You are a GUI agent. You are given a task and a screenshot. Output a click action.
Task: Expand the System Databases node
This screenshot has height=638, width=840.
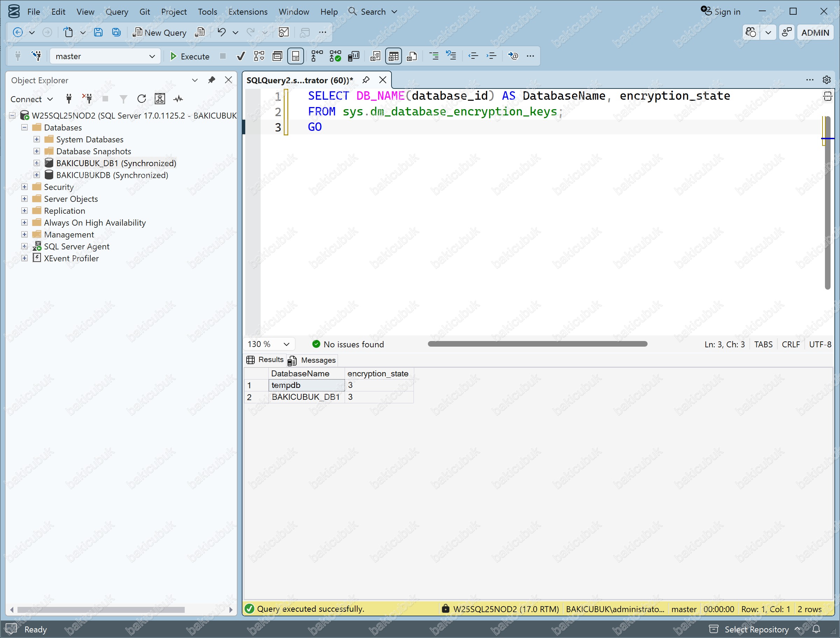coord(37,139)
